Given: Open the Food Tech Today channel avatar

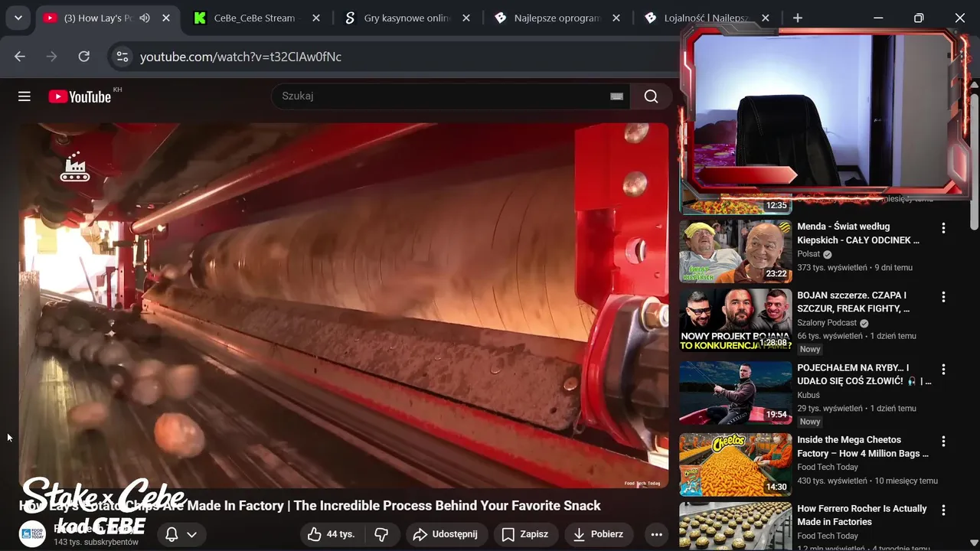Looking at the screenshot, I should [32, 533].
